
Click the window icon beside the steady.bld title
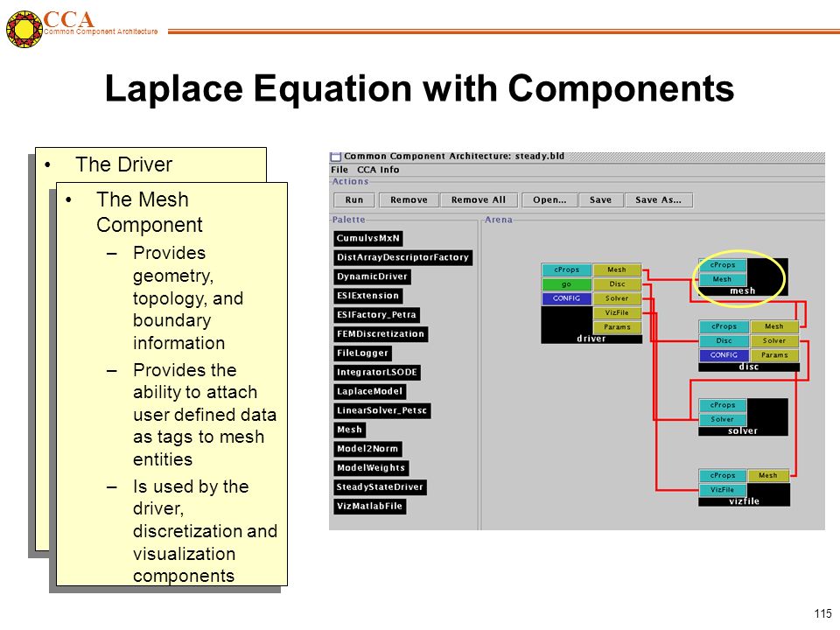coord(336,157)
